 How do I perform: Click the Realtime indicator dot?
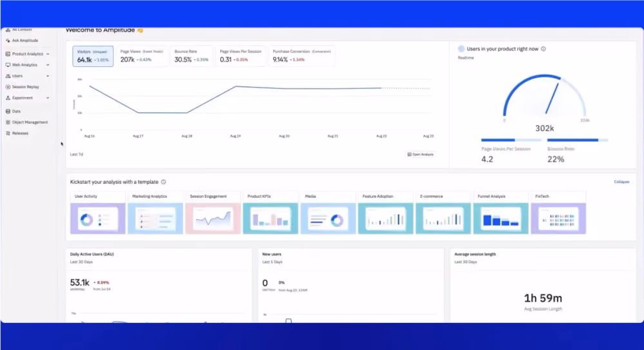461,49
